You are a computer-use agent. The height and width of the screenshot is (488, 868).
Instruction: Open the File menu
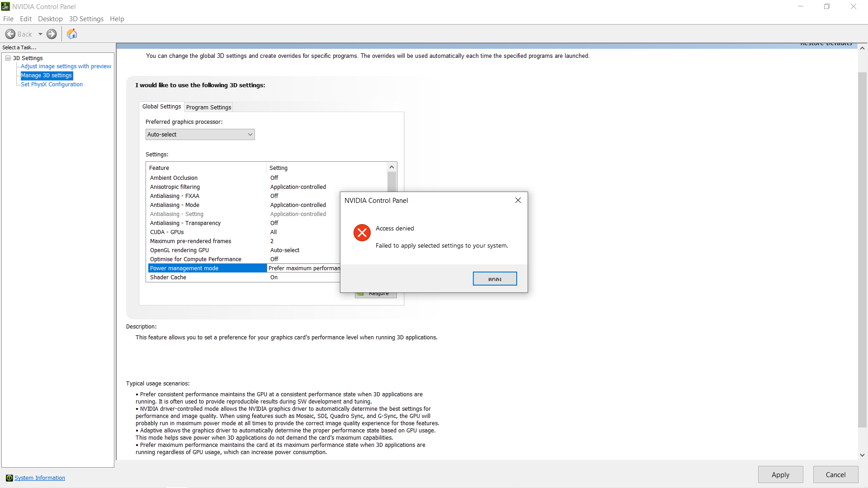8,19
